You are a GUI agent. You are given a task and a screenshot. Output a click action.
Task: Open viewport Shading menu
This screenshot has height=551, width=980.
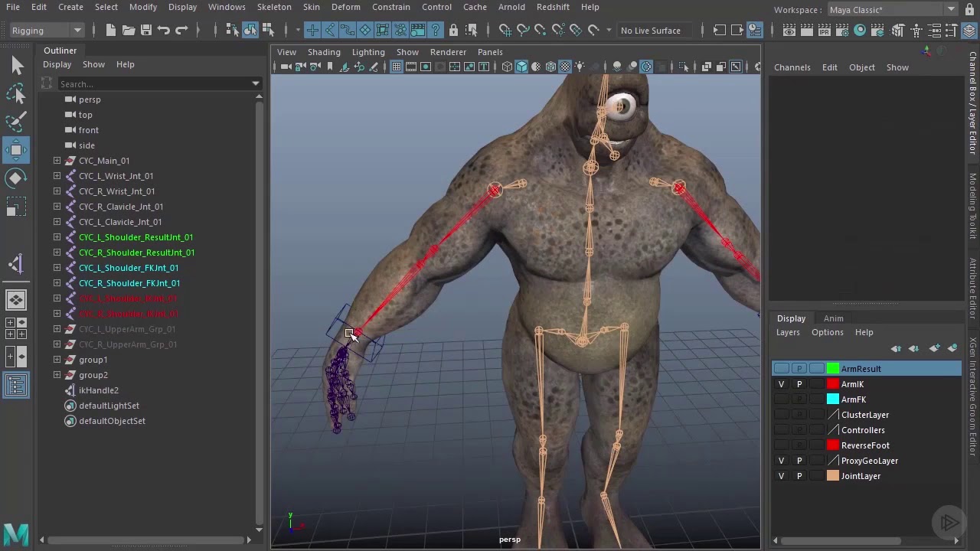(324, 52)
